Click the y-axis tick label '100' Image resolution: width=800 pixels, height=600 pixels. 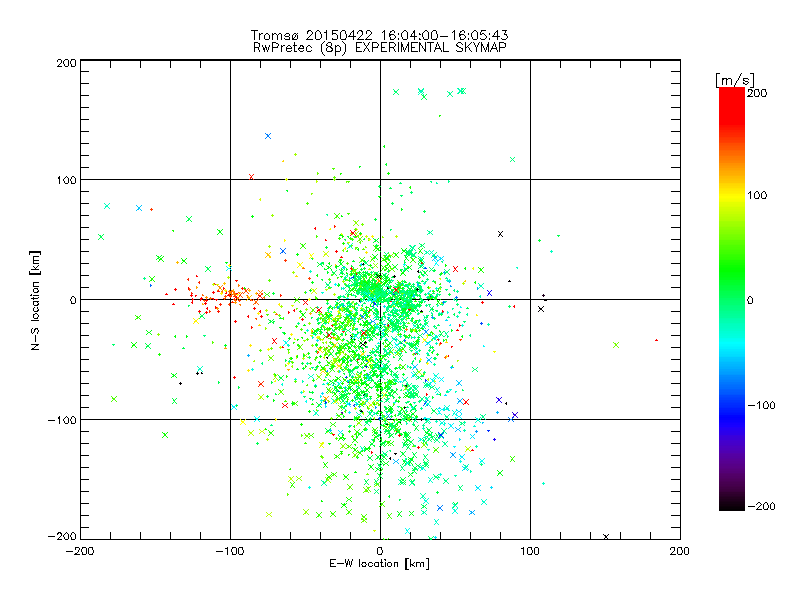point(66,180)
